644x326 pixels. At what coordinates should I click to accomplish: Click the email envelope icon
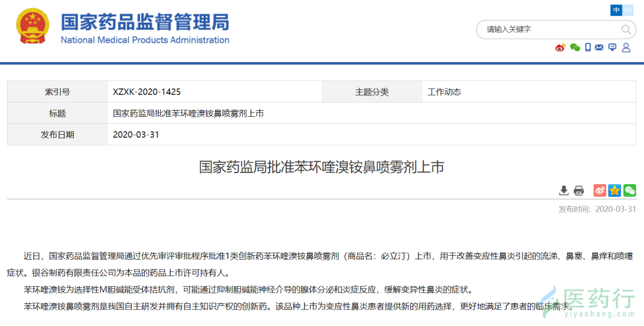pyautogui.click(x=599, y=48)
